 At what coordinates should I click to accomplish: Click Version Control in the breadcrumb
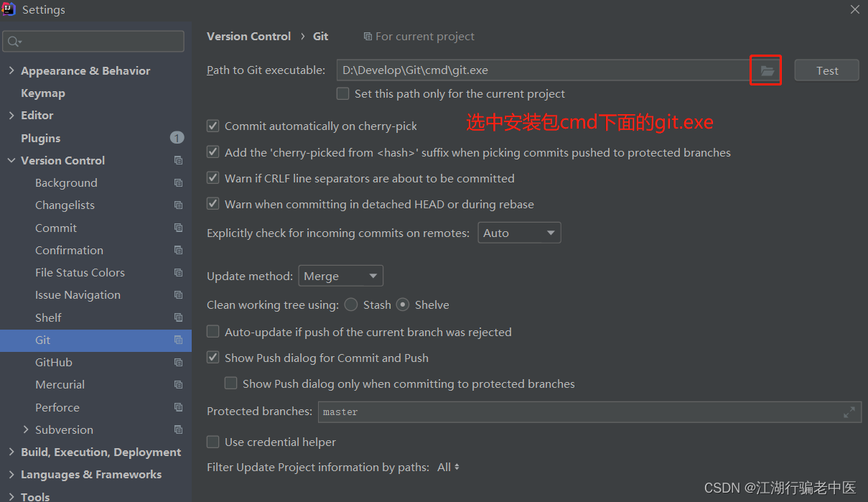pyautogui.click(x=248, y=37)
